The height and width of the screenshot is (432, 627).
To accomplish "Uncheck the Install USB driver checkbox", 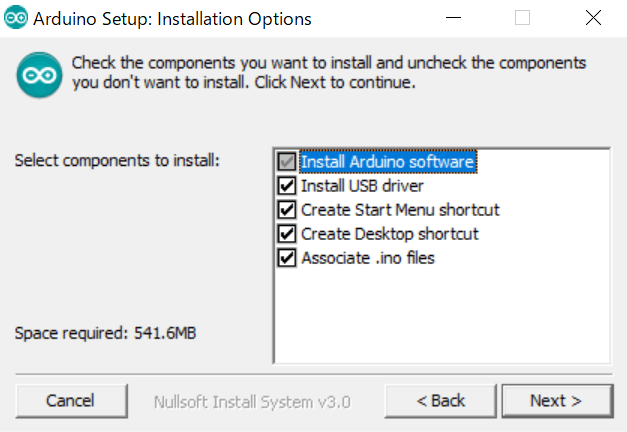I will [x=287, y=185].
